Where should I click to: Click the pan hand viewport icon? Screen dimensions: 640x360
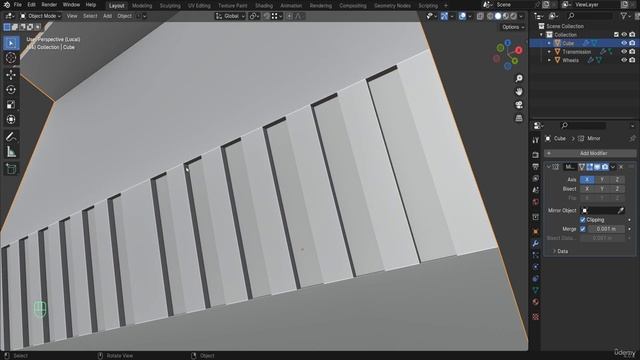point(519,91)
